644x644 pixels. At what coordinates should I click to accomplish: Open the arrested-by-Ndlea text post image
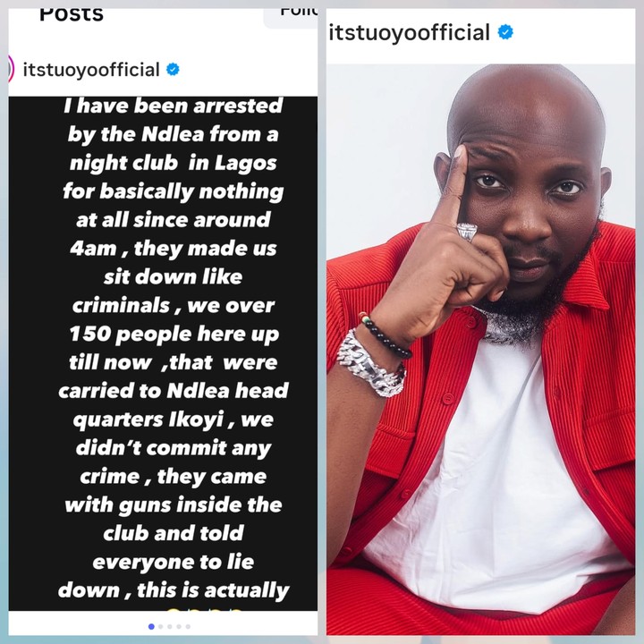[x=163, y=353]
